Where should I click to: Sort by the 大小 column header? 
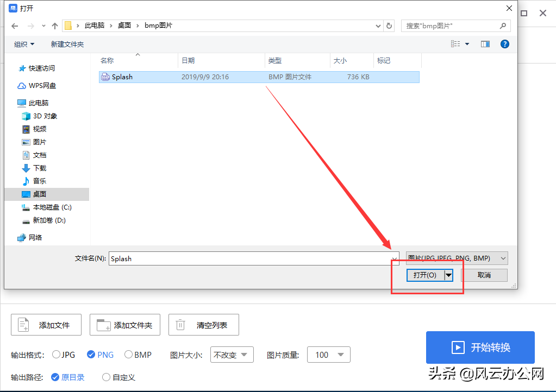352,61
